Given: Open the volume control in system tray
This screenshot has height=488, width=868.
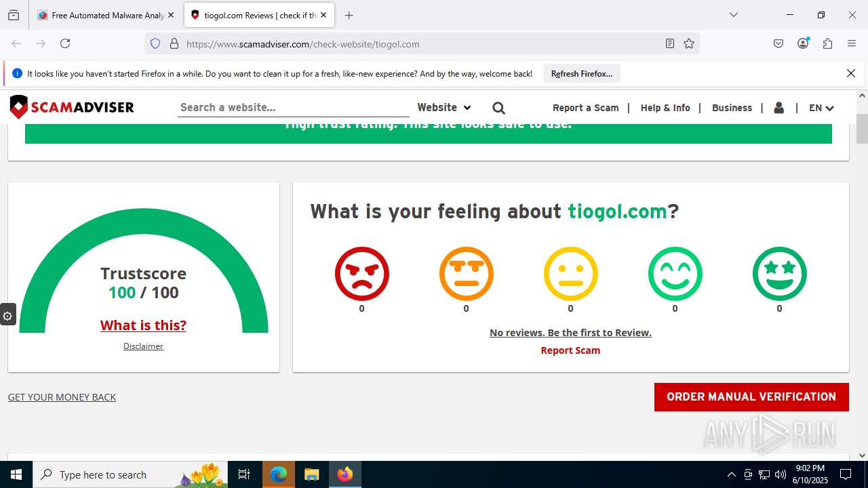Looking at the screenshot, I should (781, 474).
